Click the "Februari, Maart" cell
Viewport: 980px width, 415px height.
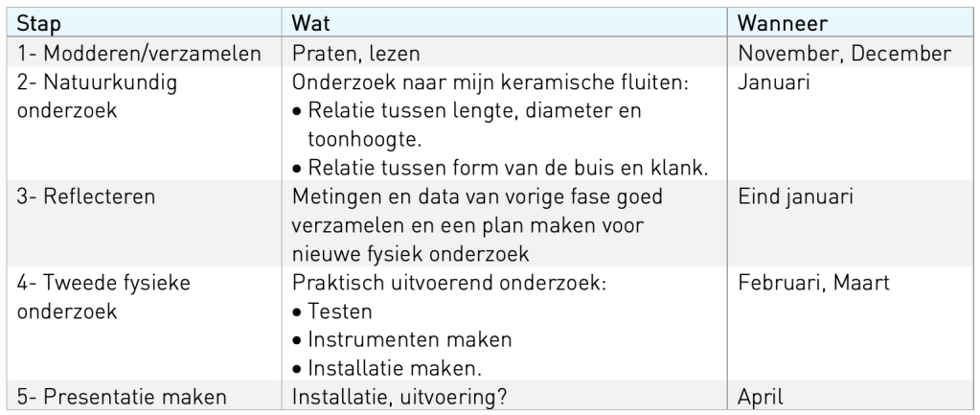tap(814, 284)
